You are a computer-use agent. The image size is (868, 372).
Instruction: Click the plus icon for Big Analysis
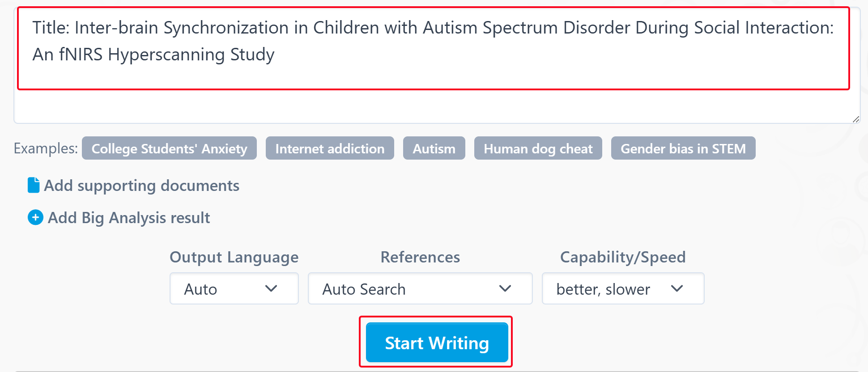35,218
